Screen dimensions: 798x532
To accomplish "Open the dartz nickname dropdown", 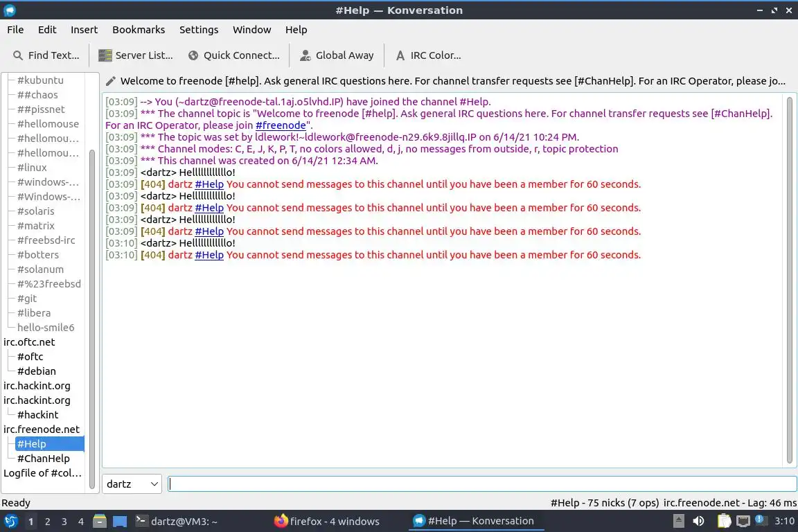I will click(132, 484).
